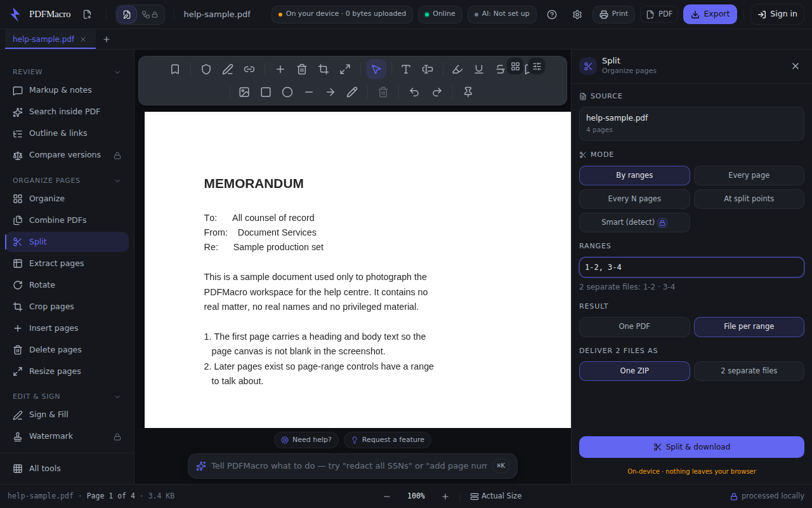
Task: Open Crop pages in sidebar
Action: pyautogui.click(x=67, y=307)
